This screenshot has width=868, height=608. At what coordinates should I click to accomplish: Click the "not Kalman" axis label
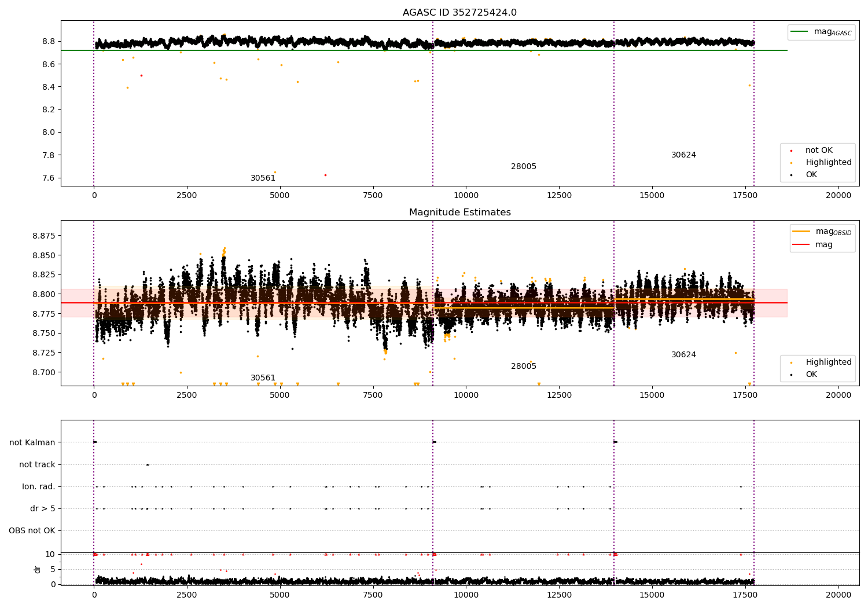coord(32,443)
